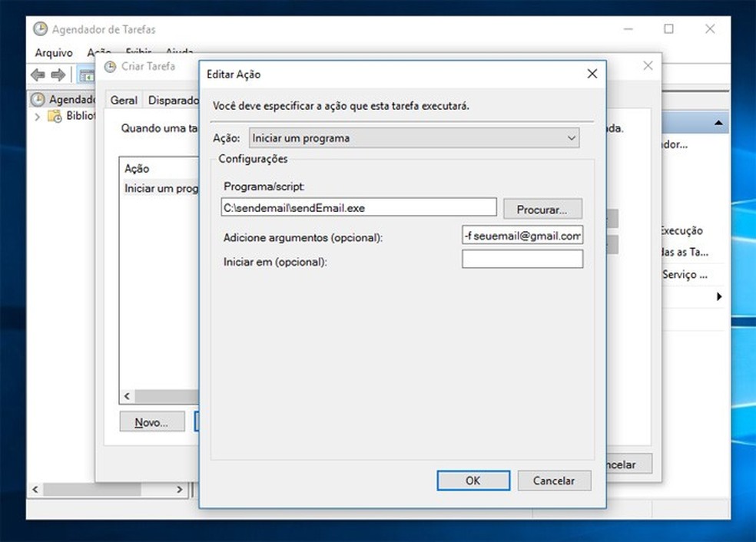This screenshot has height=542, width=756.
Task: Click the Adicione argumentos input field
Action: 522,236
